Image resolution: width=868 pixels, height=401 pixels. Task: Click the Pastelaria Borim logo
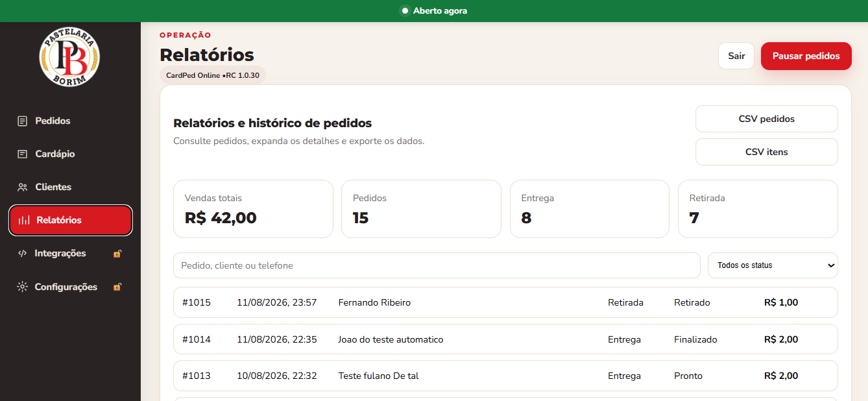tap(69, 57)
